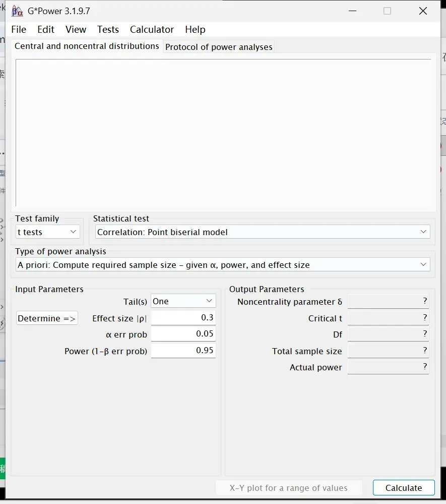
Task: Click the G*Power app icon in title bar
Action: [17, 11]
